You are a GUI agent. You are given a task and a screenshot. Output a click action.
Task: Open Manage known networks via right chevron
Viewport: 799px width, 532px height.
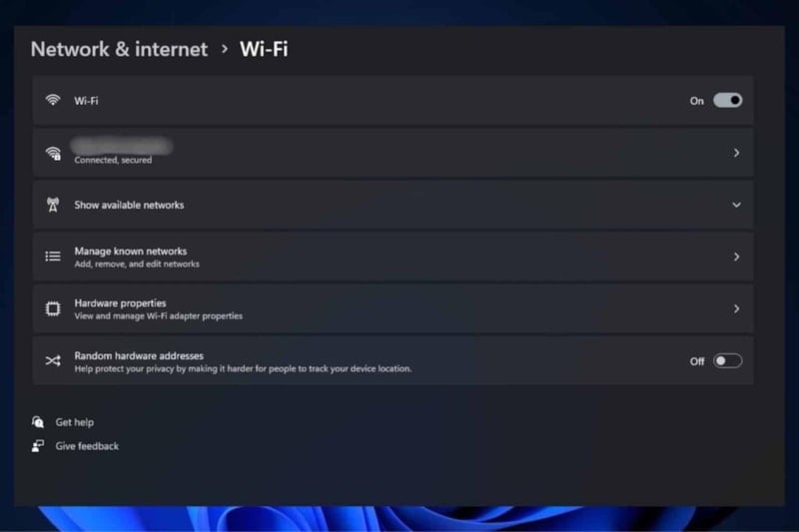(x=736, y=257)
